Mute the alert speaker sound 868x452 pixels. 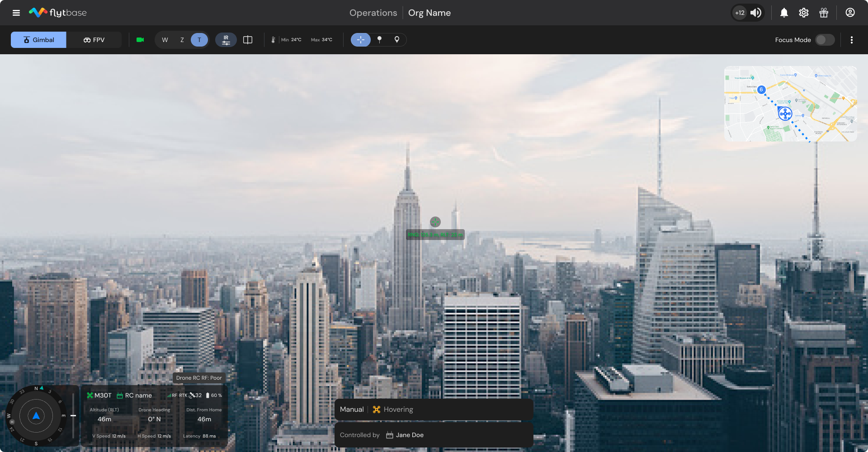coord(755,13)
